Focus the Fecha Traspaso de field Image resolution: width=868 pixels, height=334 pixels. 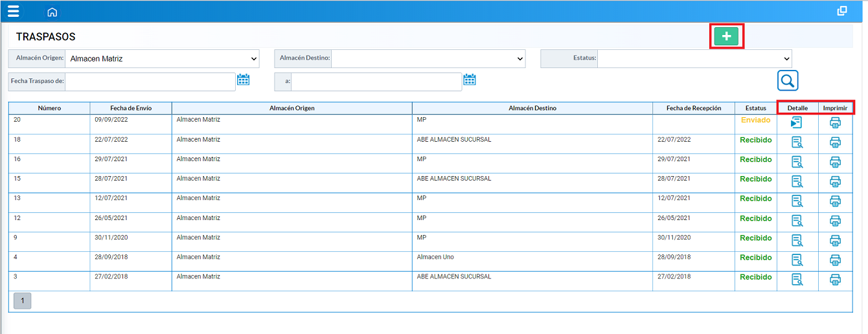click(x=150, y=82)
